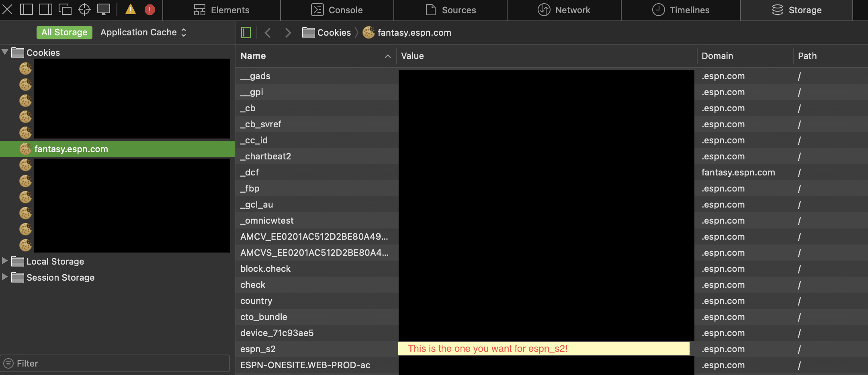
Task: Switch to the Timelines tab
Action: 681,10
